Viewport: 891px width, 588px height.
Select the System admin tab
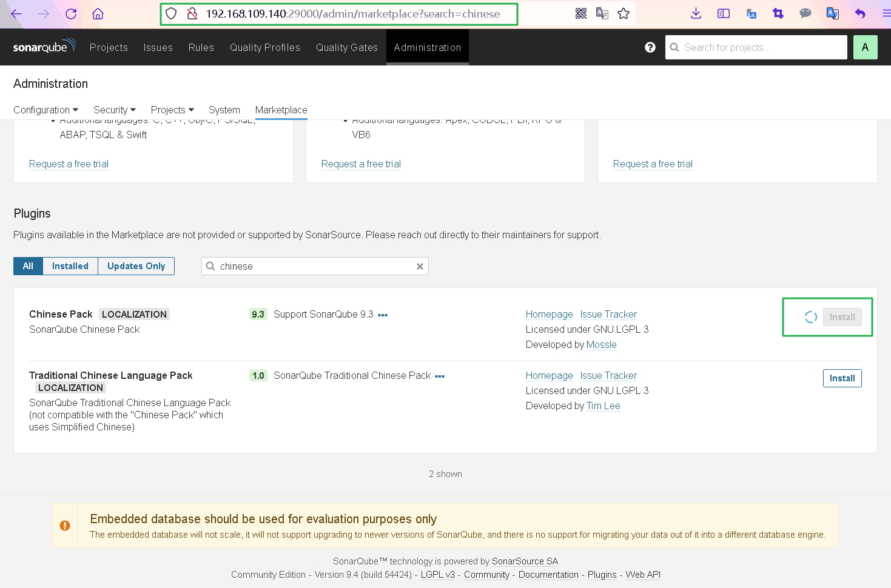click(224, 110)
